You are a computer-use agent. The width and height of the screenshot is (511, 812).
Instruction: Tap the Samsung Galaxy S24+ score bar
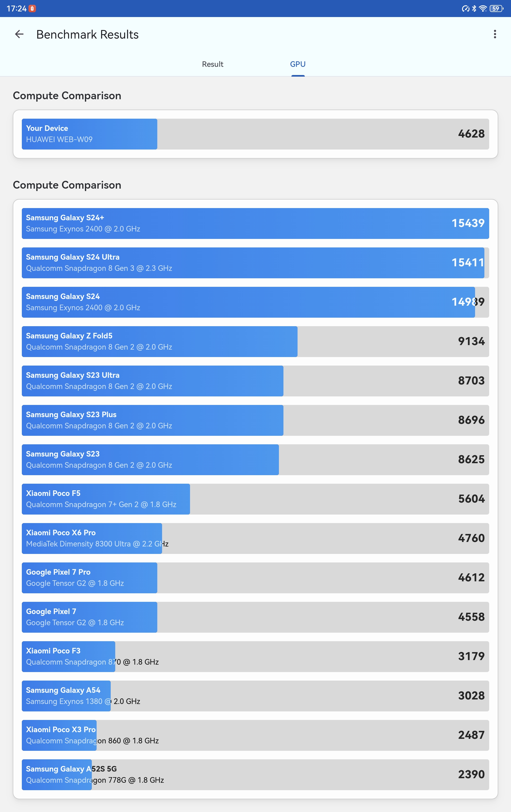pos(255,223)
